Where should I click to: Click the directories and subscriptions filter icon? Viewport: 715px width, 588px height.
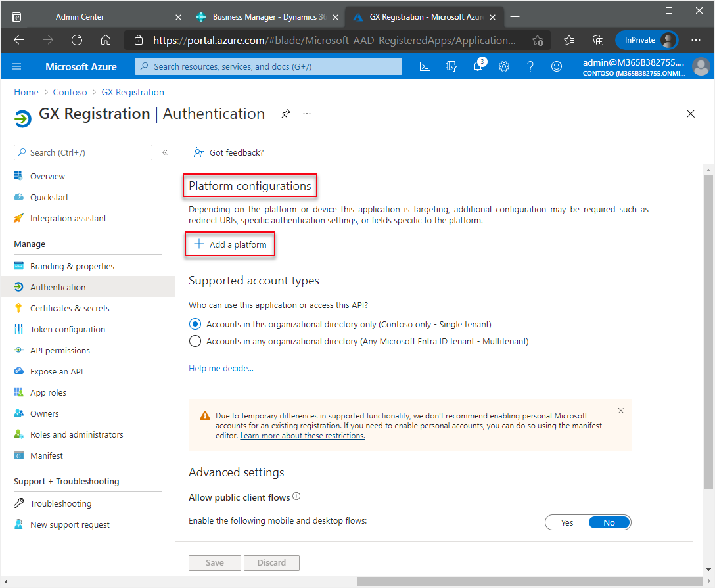click(x=451, y=66)
